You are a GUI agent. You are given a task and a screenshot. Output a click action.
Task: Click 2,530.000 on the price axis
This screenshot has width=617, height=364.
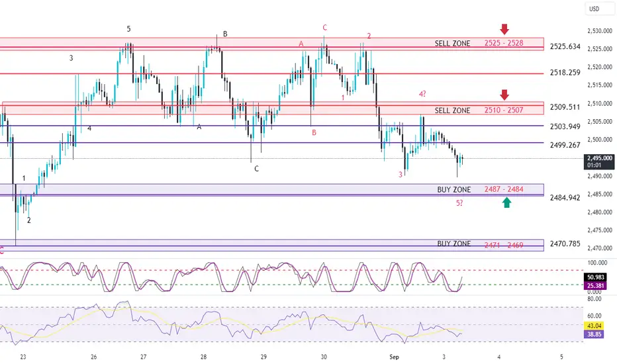coord(599,30)
